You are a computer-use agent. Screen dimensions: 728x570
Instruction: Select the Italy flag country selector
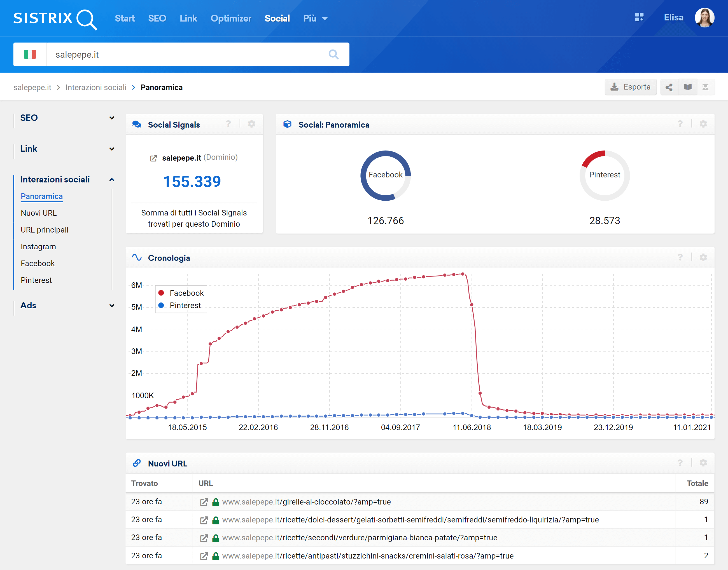tap(30, 54)
